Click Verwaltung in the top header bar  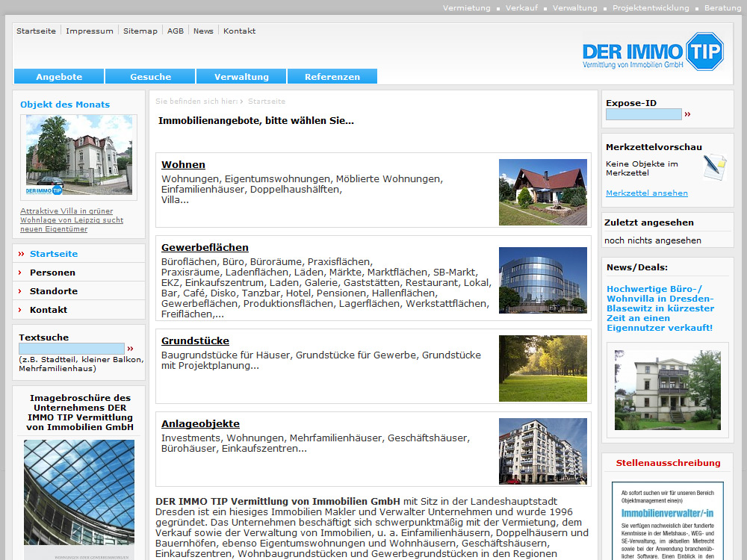[575, 8]
